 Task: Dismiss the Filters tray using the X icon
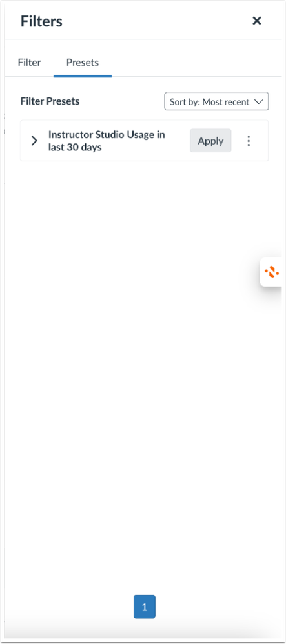(257, 21)
